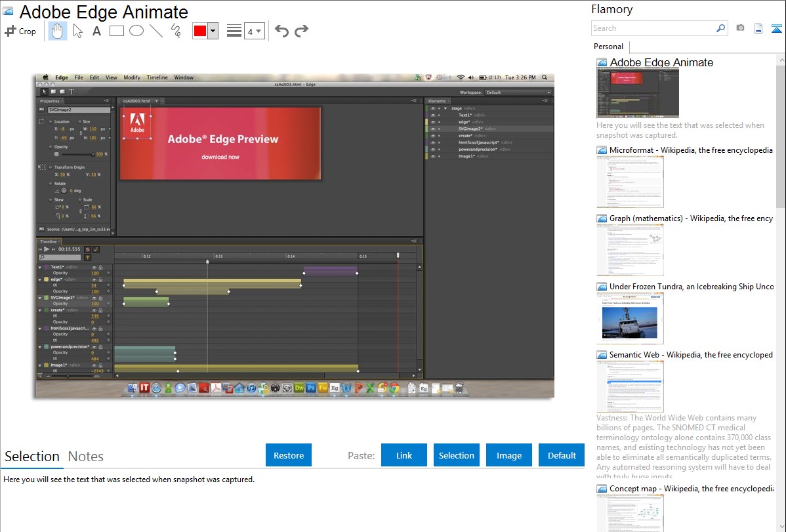Collapse the edge layer in Timeline
The image size is (786, 532).
click(40, 279)
